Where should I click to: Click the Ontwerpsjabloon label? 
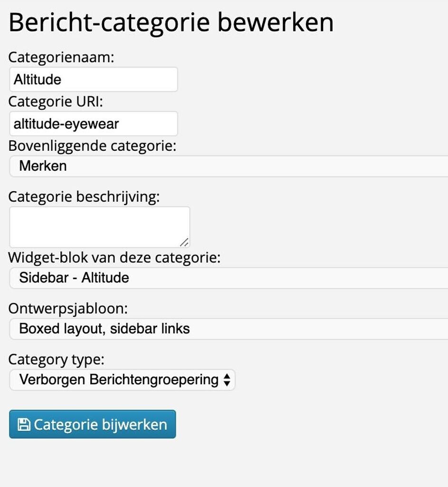click(x=68, y=309)
